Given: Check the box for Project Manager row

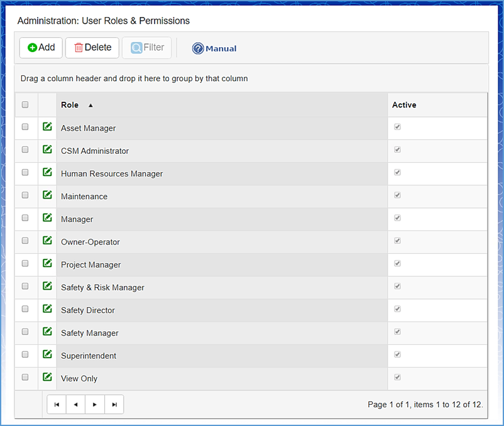Looking at the screenshot, I should click(25, 263).
